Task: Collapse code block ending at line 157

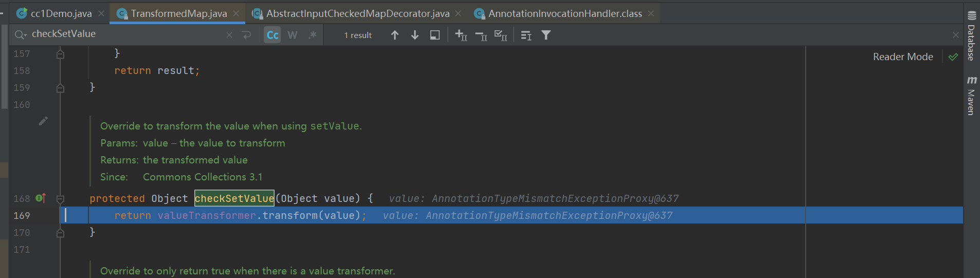Action: tap(60, 53)
